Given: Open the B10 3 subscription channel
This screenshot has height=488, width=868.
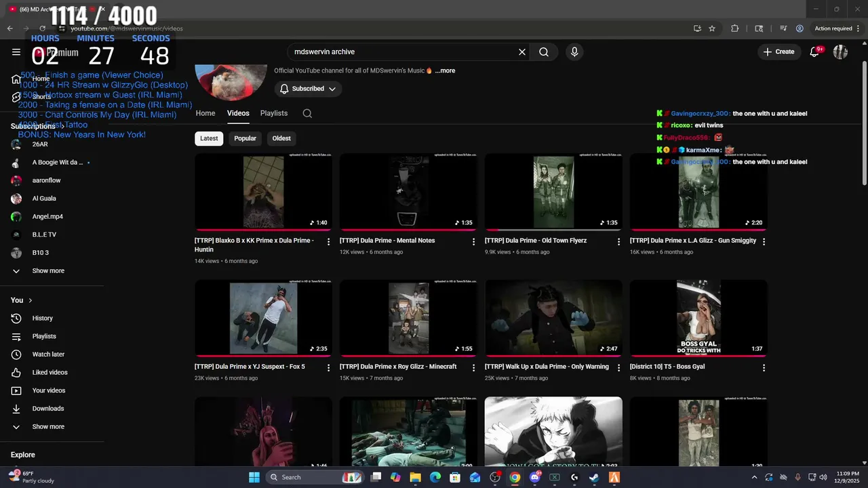Looking at the screenshot, I should pos(41,253).
